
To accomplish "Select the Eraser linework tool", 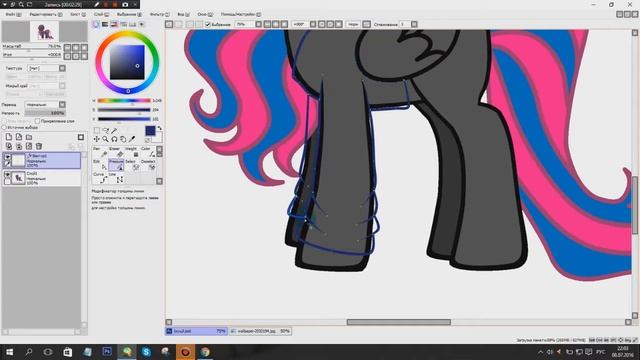I will point(116,152).
